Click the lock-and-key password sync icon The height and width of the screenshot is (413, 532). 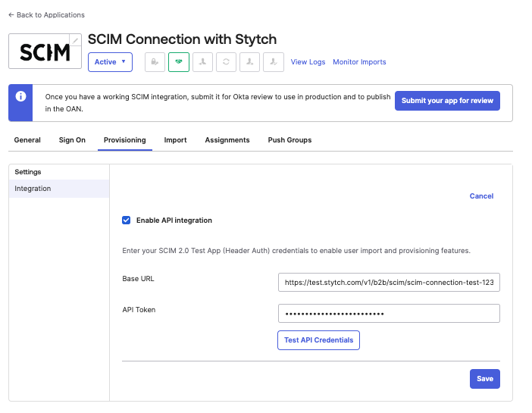(155, 62)
